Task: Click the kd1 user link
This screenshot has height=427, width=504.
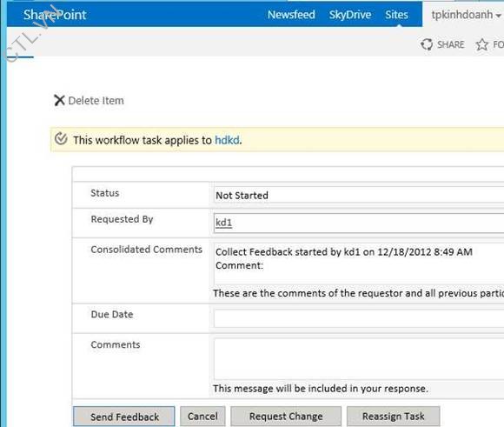Action: [x=223, y=223]
